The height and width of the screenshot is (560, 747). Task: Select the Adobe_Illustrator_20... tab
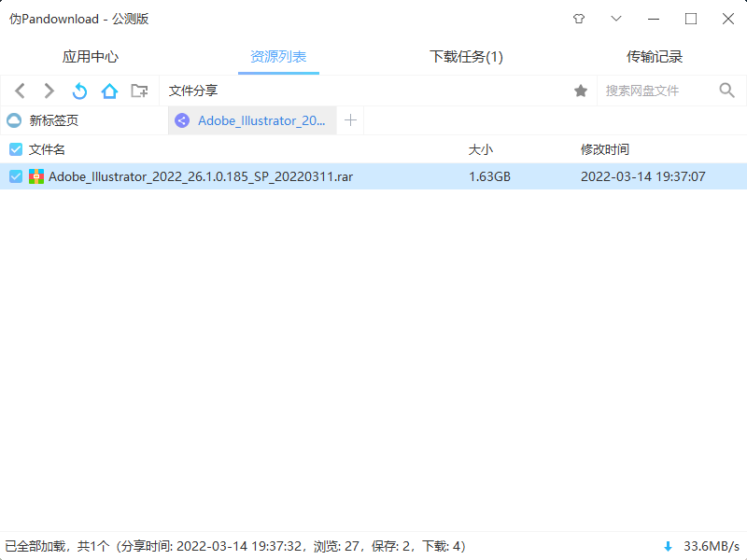click(252, 120)
